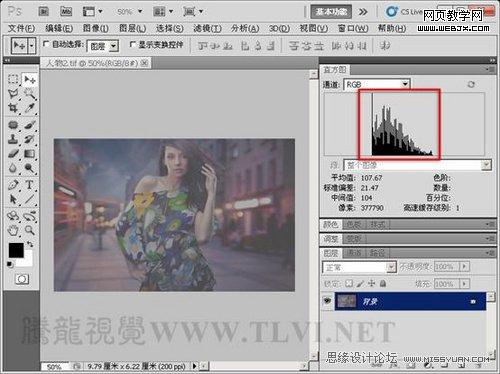Select the 3D Object Rotate tool

(13, 216)
